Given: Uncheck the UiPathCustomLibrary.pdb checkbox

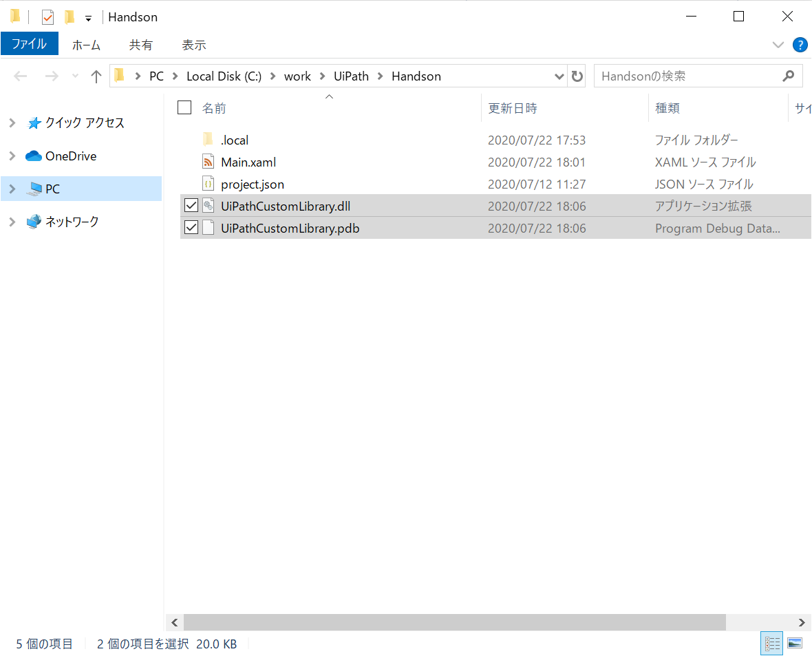Looking at the screenshot, I should (191, 227).
